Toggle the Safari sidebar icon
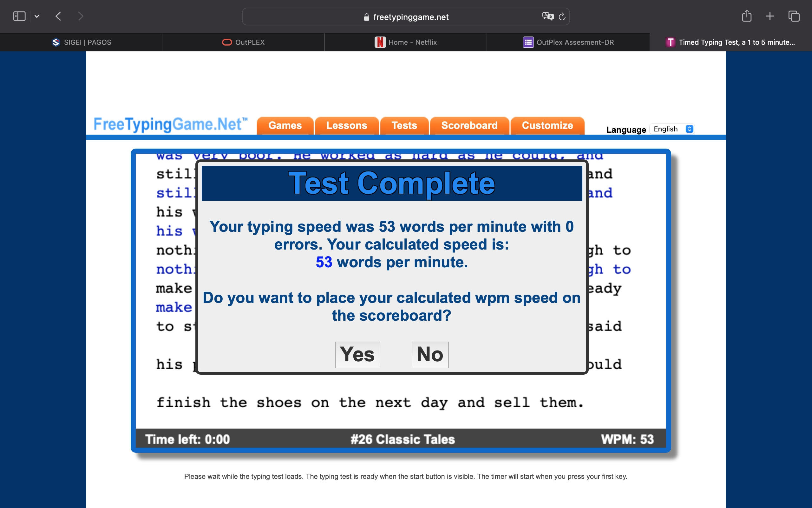The width and height of the screenshot is (812, 508). pos(19,16)
